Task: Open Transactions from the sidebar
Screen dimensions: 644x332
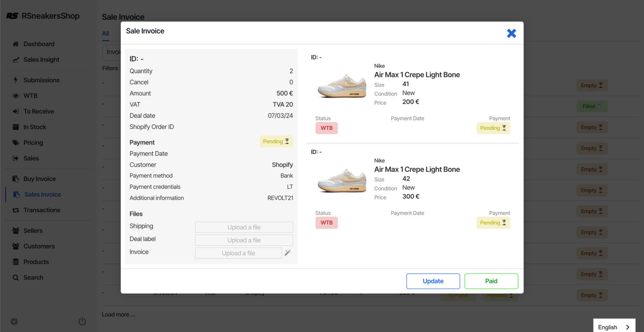Action: coord(42,210)
